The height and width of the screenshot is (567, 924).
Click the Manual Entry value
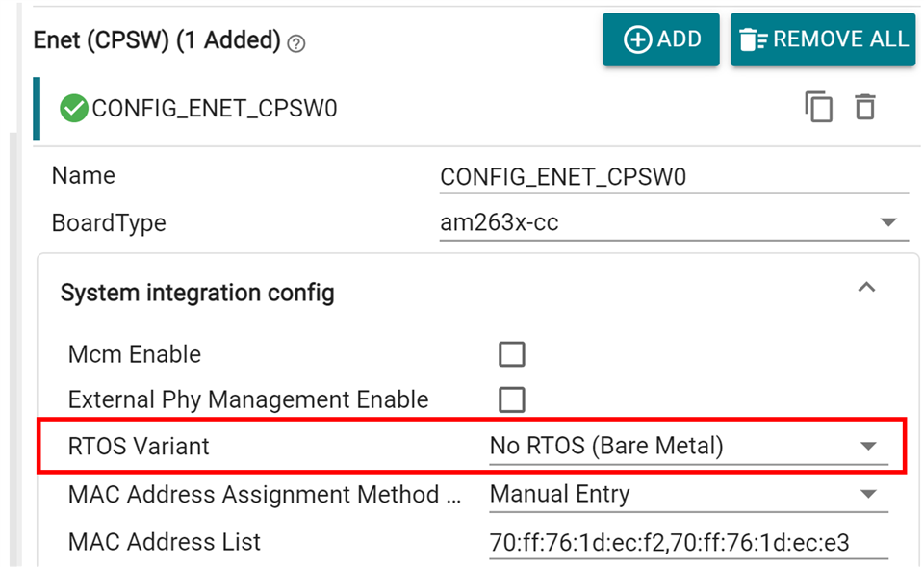point(560,494)
